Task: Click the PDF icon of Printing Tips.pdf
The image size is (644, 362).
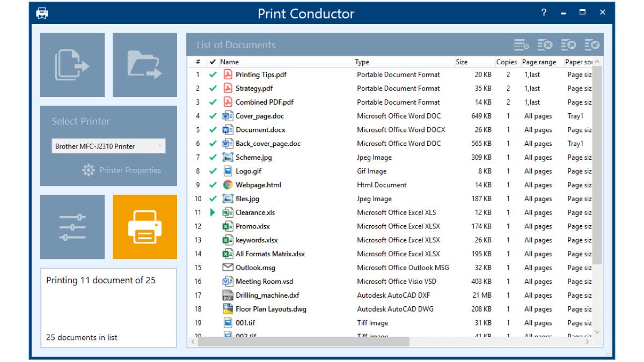Action: click(x=228, y=75)
